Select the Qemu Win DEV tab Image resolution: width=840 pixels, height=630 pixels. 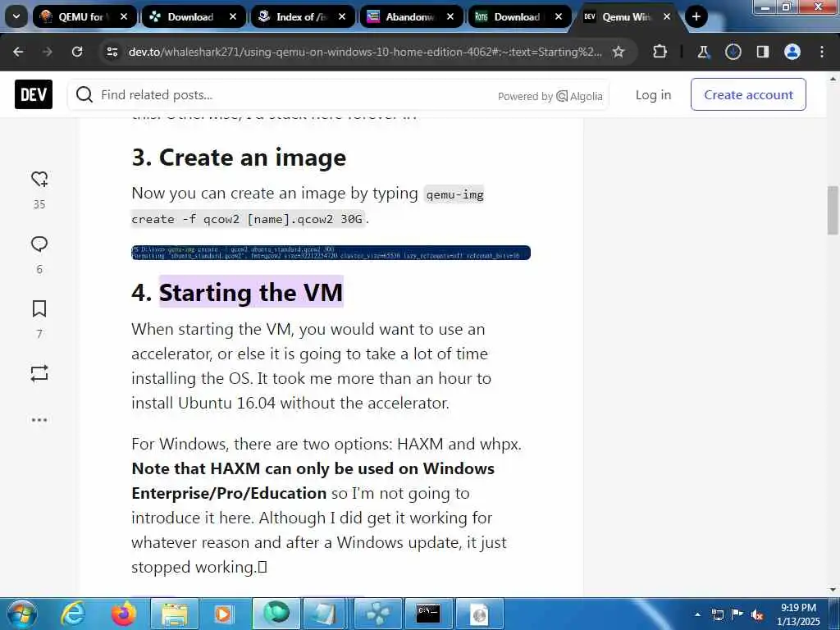[x=628, y=16]
